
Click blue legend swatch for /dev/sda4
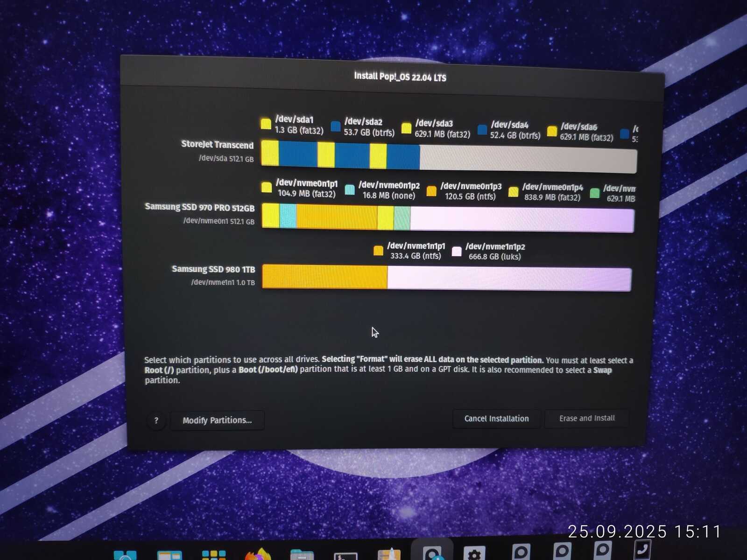click(x=482, y=129)
